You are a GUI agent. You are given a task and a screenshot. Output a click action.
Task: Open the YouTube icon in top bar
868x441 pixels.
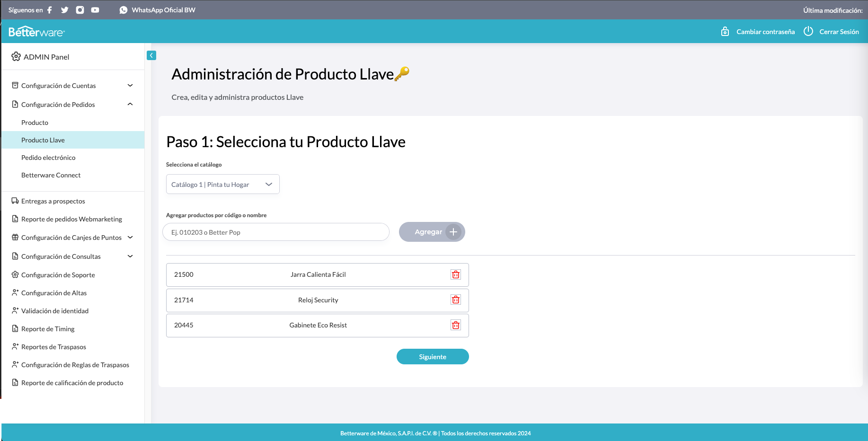point(95,10)
